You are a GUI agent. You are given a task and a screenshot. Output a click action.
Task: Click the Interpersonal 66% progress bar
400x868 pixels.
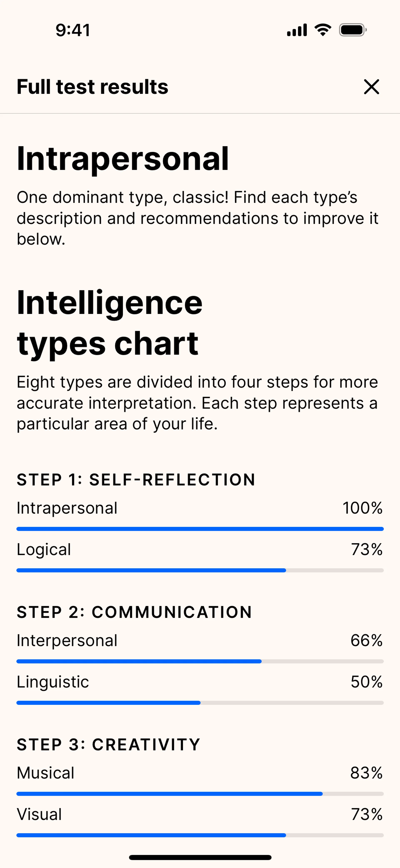(x=200, y=662)
